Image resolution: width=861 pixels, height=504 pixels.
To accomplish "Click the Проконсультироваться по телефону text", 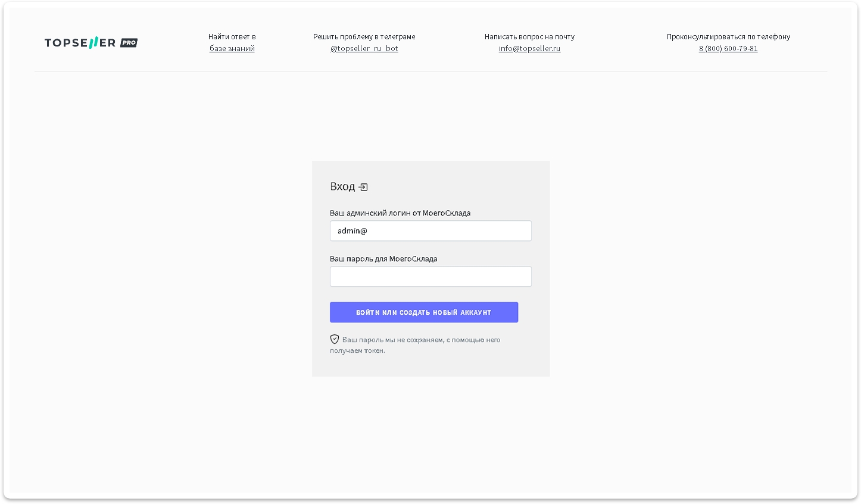I will (x=728, y=37).
